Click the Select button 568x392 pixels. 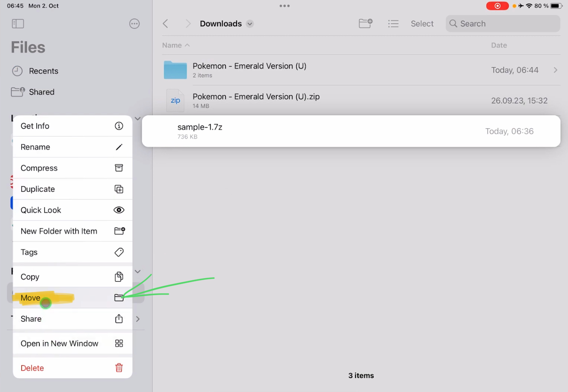(x=422, y=23)
